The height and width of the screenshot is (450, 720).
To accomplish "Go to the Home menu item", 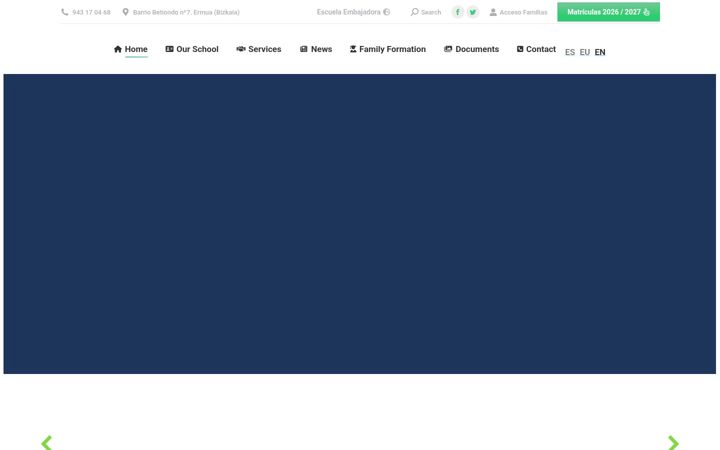I will 136,49.
